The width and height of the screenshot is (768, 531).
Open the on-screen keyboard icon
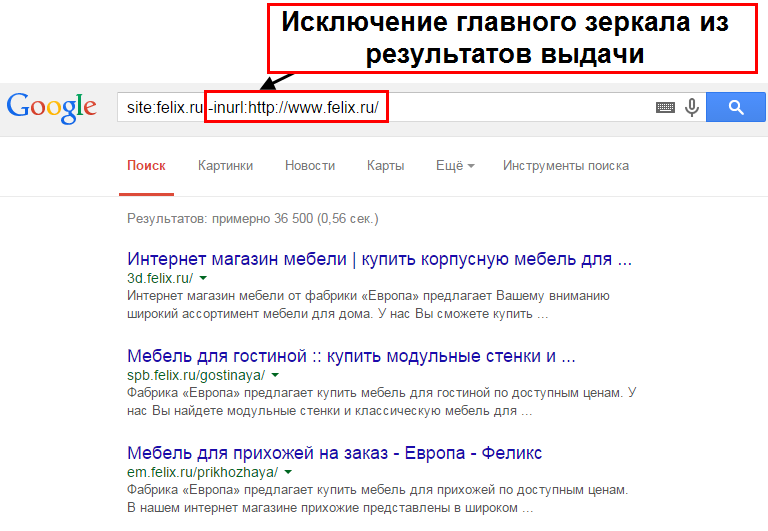(665, 107)
